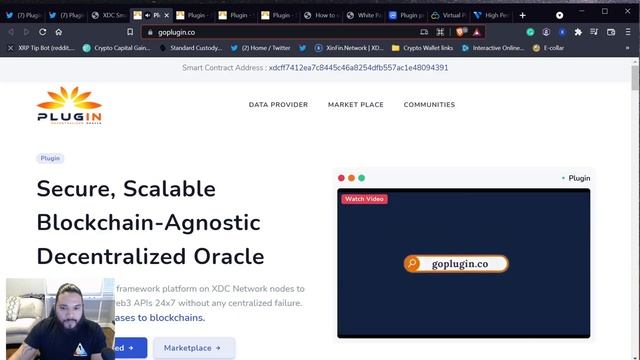Close the active Plugin tab

click(167, 16)
